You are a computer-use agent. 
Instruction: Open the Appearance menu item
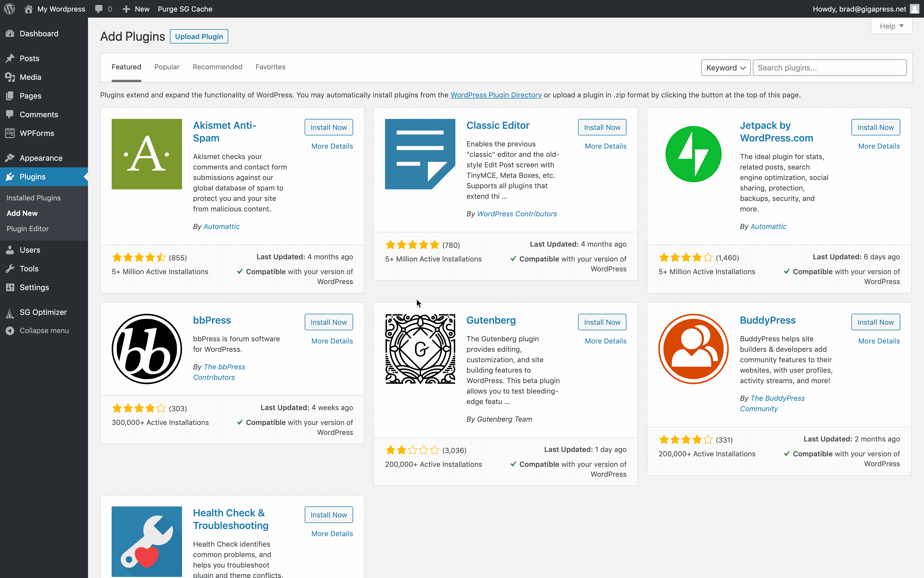click(x=44, y=158)
